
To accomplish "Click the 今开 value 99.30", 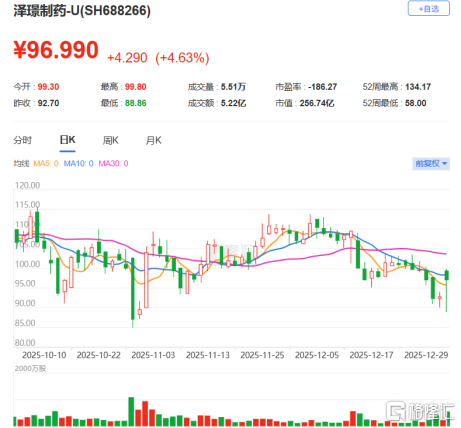I will 48,87.
